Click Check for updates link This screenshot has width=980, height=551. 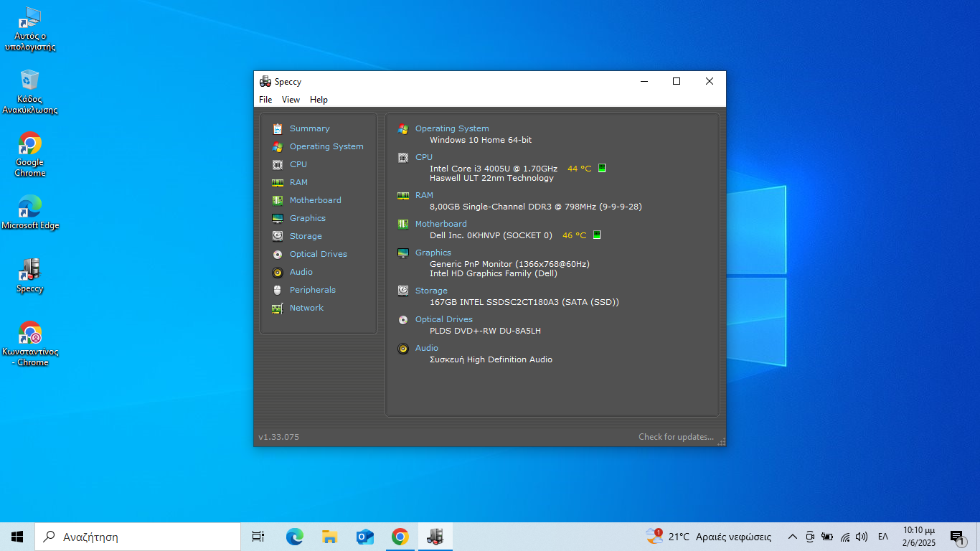click(x=676, y=437)
